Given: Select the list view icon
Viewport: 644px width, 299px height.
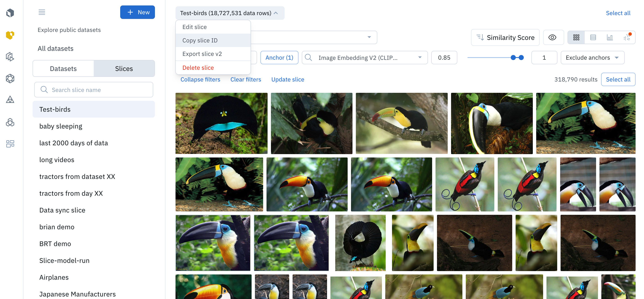Looking at the screenshot, I should [x=593, y=37].
